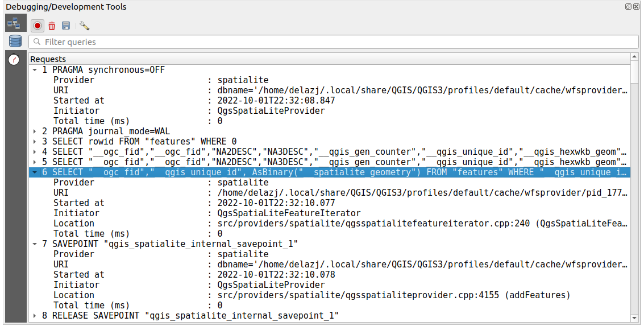Click the record queries icon
Image resolution: width=644 pixels, height=330 pixels.
[36, 25]
